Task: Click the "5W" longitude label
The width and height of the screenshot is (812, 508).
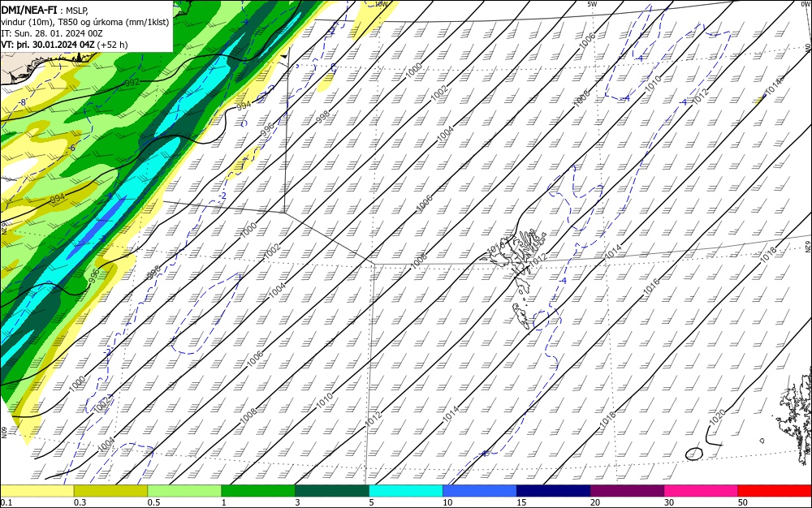Action: [x=593, y=4]
